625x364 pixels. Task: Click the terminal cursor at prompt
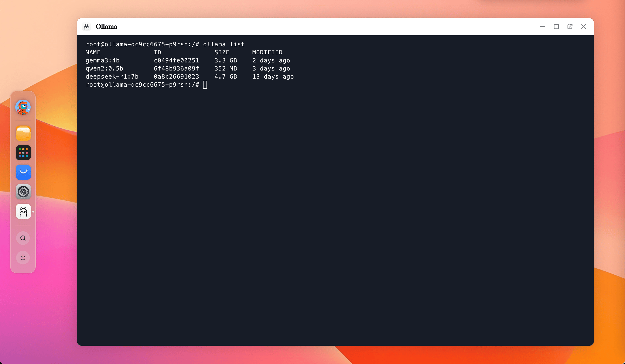pyautogui.click(x=205, y=85)
